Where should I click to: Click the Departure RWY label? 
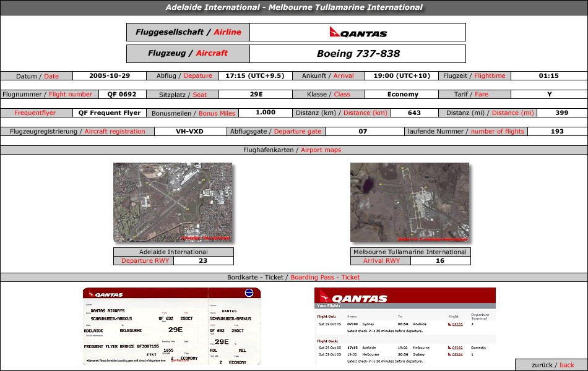pyautogui.click(x=145, y=260)
